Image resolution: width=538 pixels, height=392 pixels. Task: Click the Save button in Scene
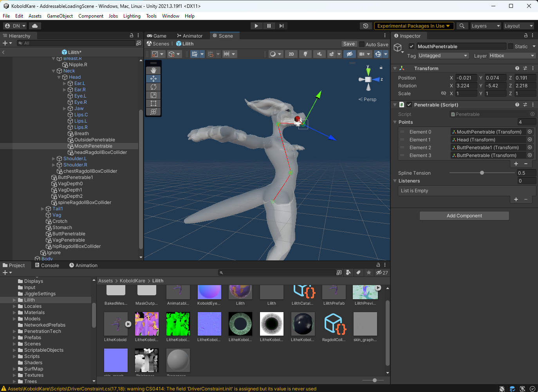point(349,44)
